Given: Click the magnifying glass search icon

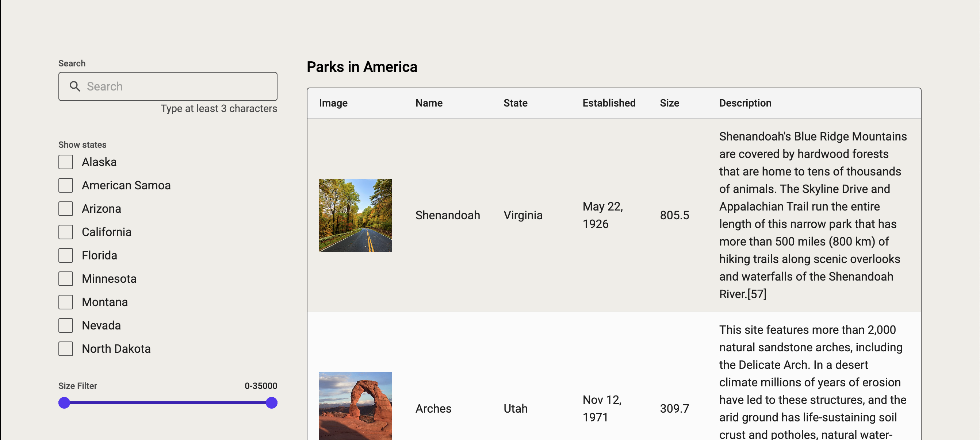Looking at the screenshot, I should click(75, 86).
